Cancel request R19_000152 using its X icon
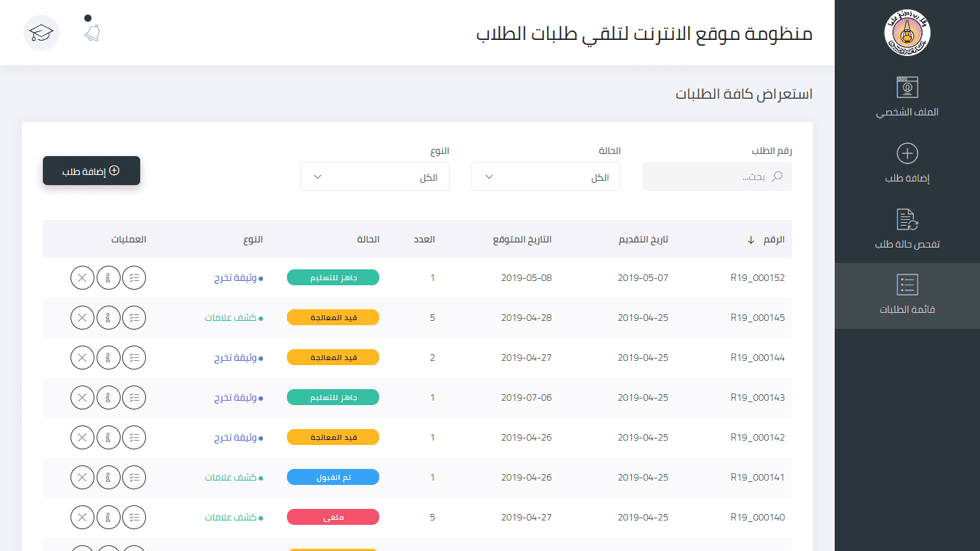The width and height of the screenshot is (980, 551). 82,277
